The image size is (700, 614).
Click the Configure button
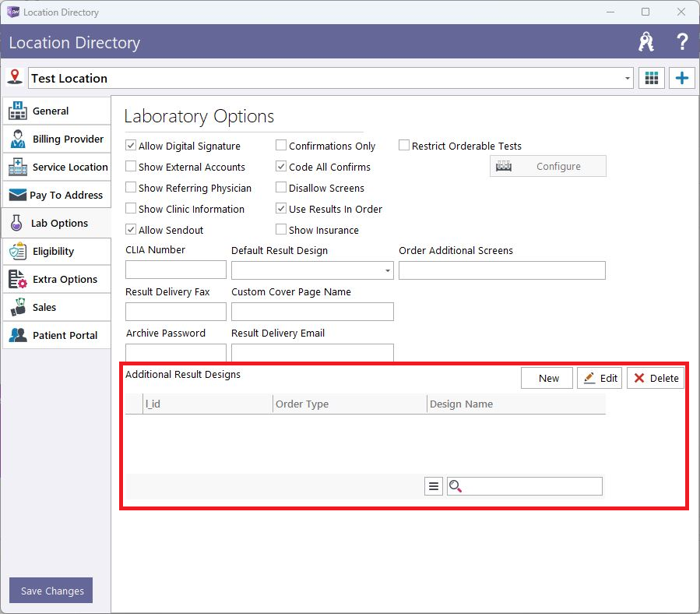coord(547,166)
